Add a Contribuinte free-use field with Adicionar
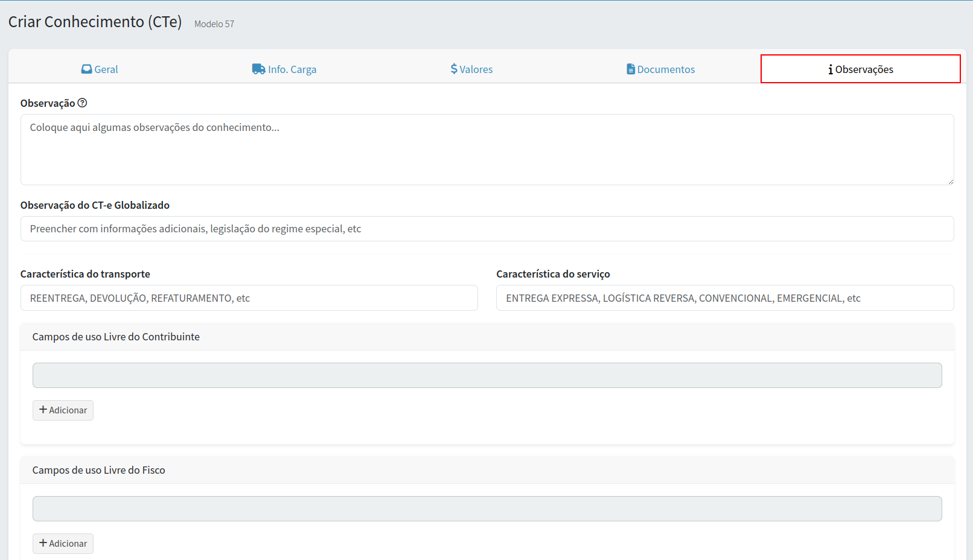The image size is (973, 560). coord(63,410)
